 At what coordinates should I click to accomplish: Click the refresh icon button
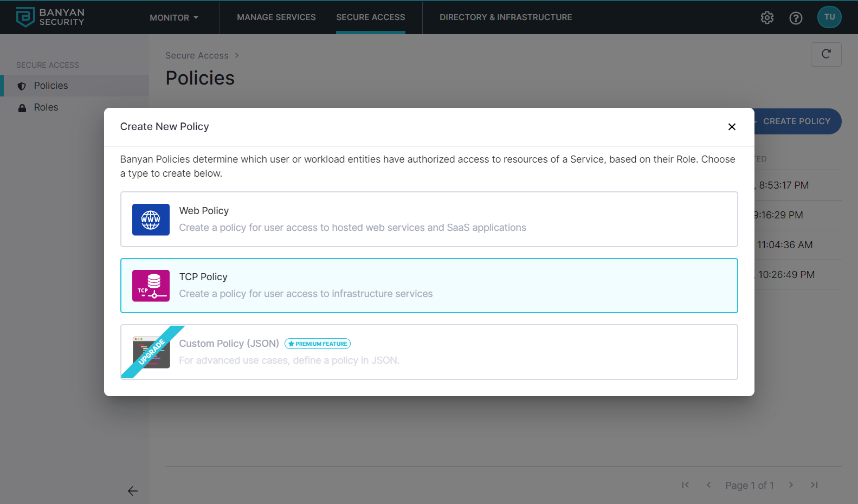(x=826, y=54)
